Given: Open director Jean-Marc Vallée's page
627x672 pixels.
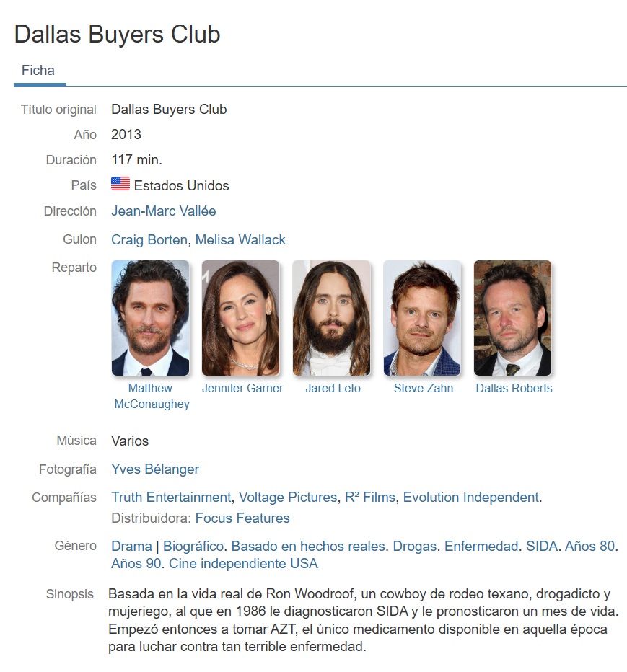Looking at the screenshot, I should 163,211.
